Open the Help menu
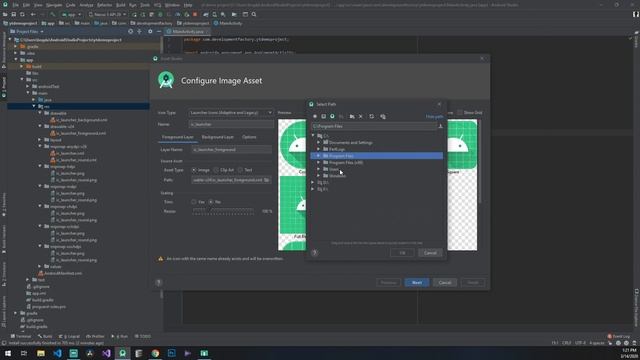The image size is (640, 360). click(x=188, y=5)
